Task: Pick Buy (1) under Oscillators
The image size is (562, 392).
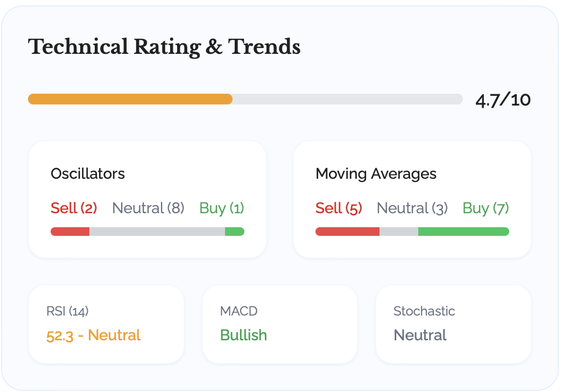Action: (222, 208)
